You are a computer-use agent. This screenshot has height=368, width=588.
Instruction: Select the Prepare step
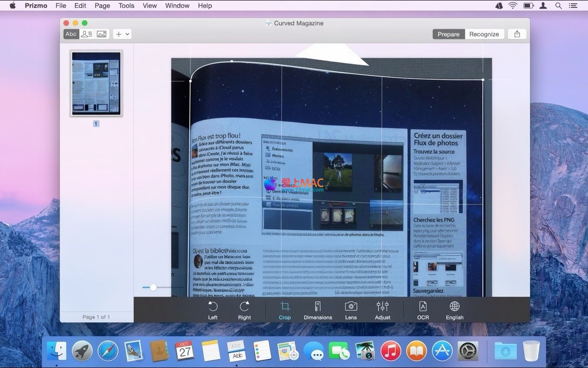(448, 34)
